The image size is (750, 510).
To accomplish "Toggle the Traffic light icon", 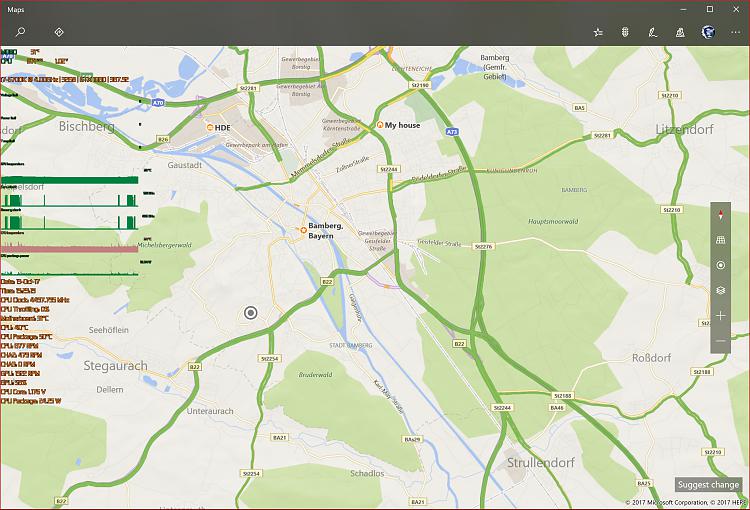I will click(625, 32).
